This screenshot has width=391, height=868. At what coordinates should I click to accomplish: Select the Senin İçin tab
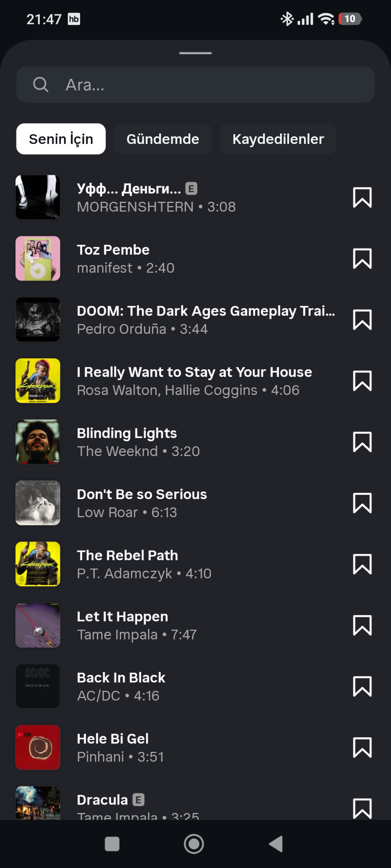click(61, 139)
